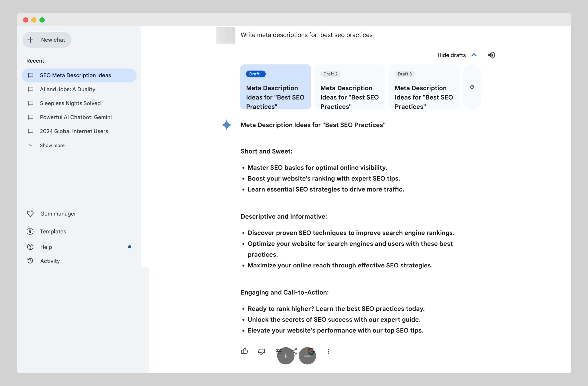
Task: Play the response aloud with speaker icon
Action: pos(491,55)
